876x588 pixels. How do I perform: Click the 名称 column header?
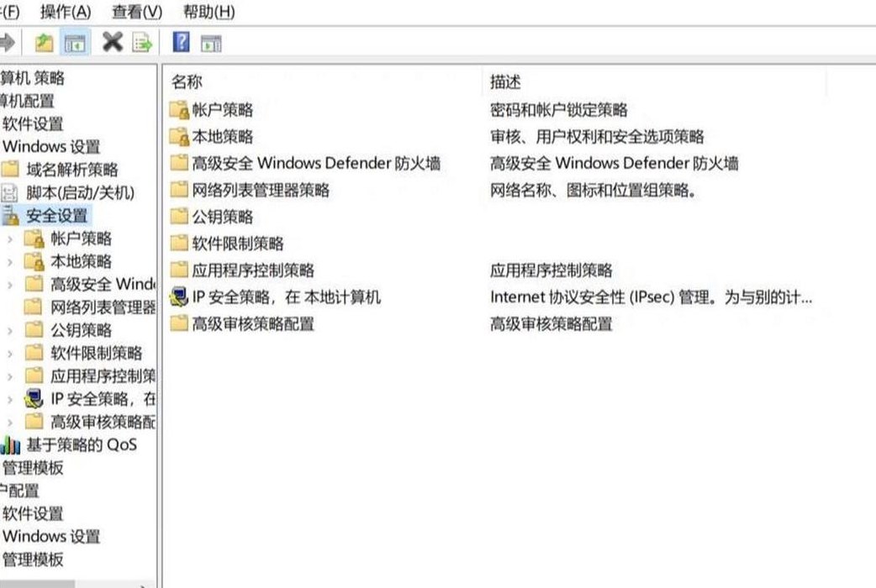pyautogui.click(x=187, y=82)
